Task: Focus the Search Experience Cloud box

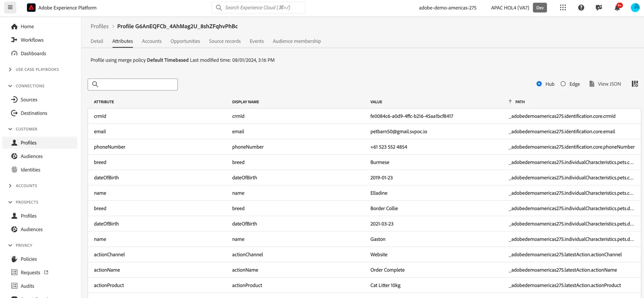Action: coord(258,8)
